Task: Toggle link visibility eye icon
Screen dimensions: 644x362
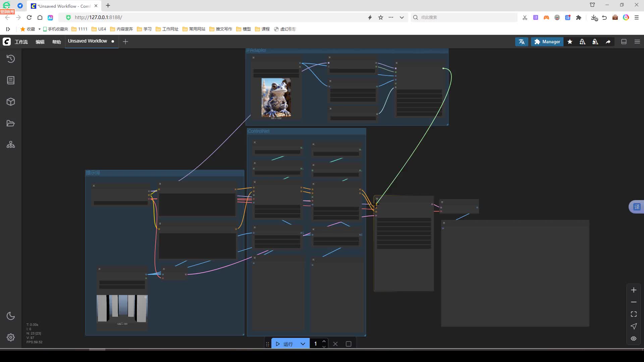Action: point(634,339)
